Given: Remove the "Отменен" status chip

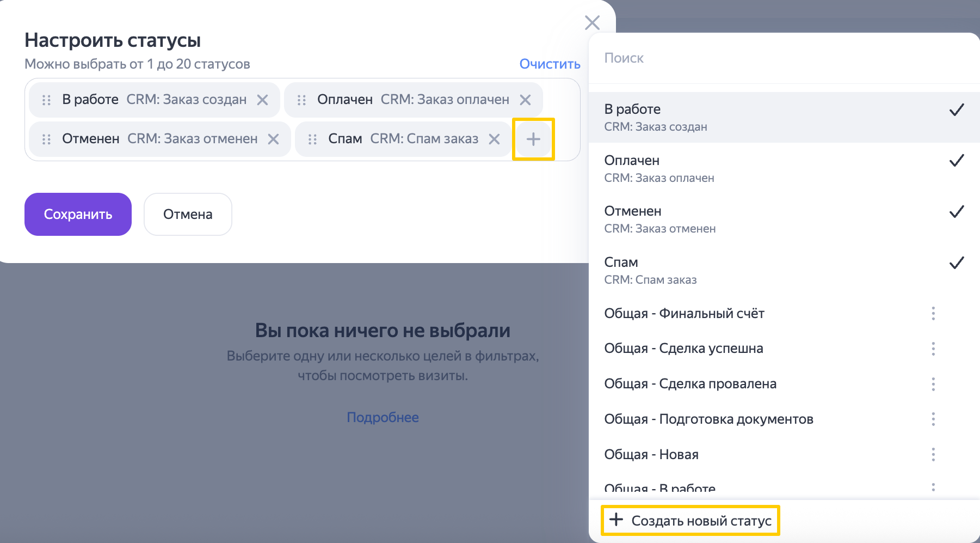Looking at the screenshot, I should pos(273,139).
